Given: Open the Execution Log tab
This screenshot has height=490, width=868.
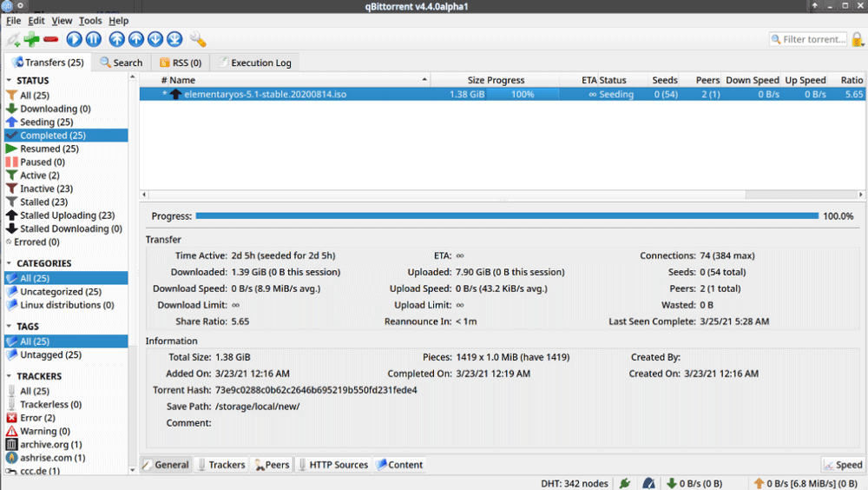Looking at the screenshot, I should click(x=254, y=63).
